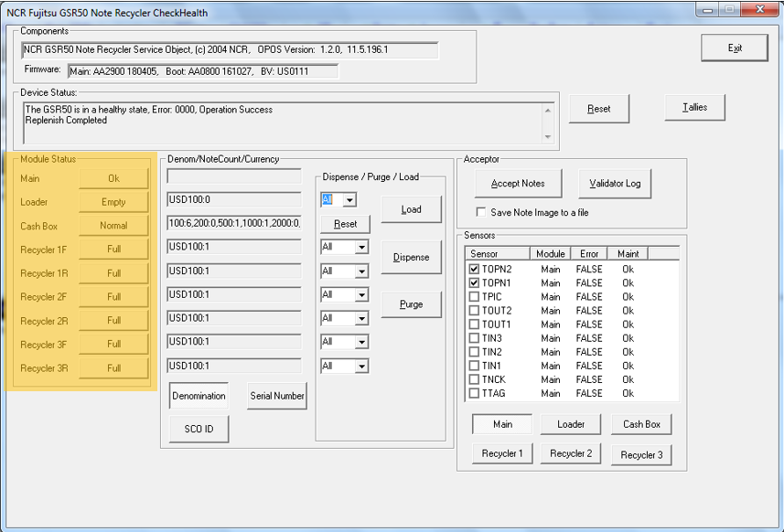Click the Purge button
The height and width of the screenshot is (532, 784).
click(411, 304)
